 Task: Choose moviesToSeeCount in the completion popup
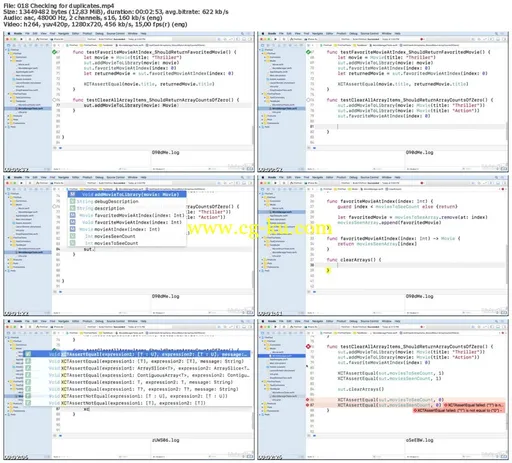coord(127,243)
